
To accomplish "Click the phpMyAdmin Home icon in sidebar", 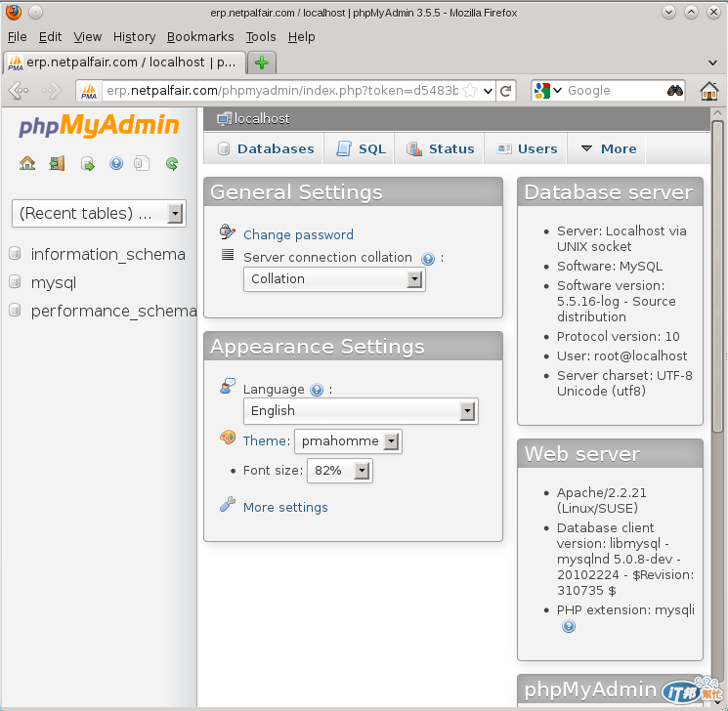I will [x=27, y=163].
